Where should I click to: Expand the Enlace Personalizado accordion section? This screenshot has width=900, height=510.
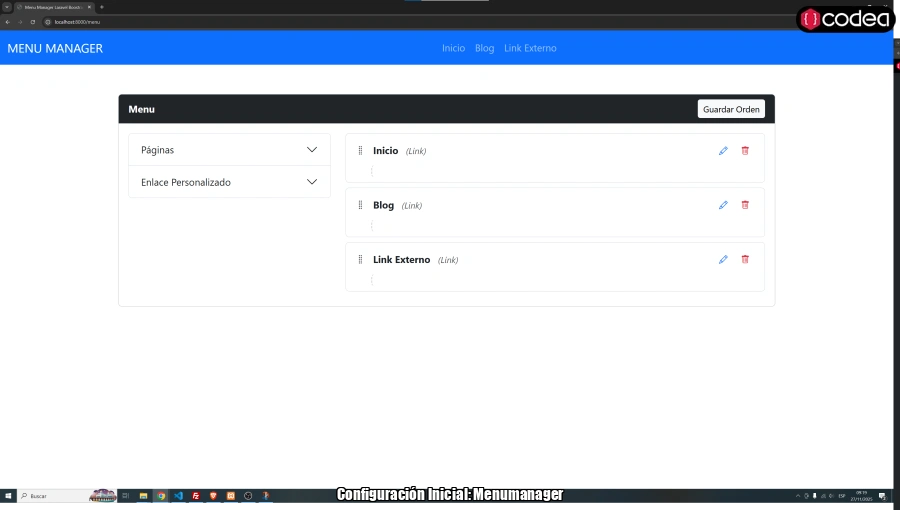(229, 182)
